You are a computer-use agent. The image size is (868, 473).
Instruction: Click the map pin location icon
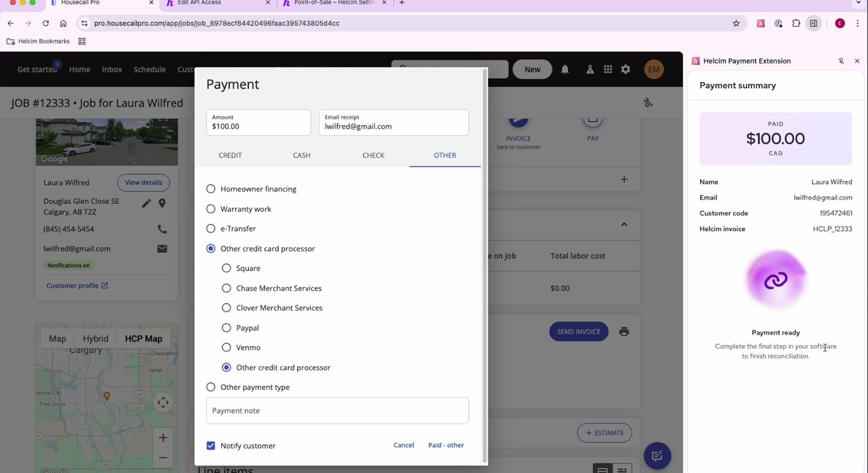click(x=162, y=203)
